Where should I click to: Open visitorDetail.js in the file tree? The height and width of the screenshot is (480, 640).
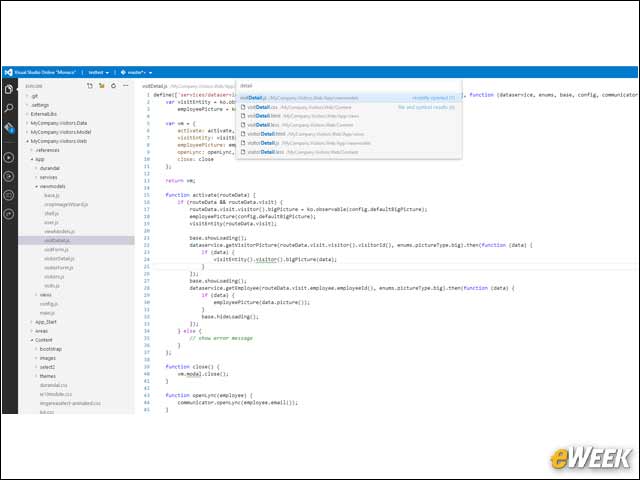coord(59,258)
